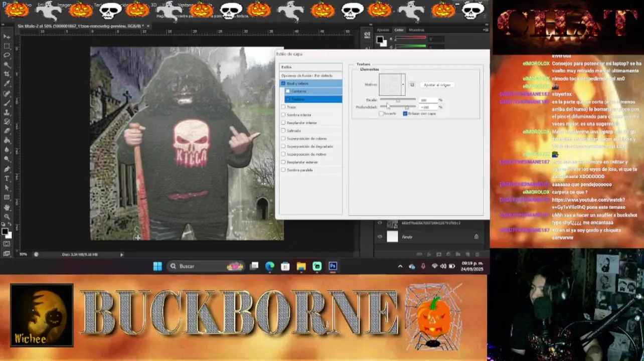The height and width of the screenshot is (361, 644).
Task: Toggle the Trazo checkbox
Action: click(283, 107)
